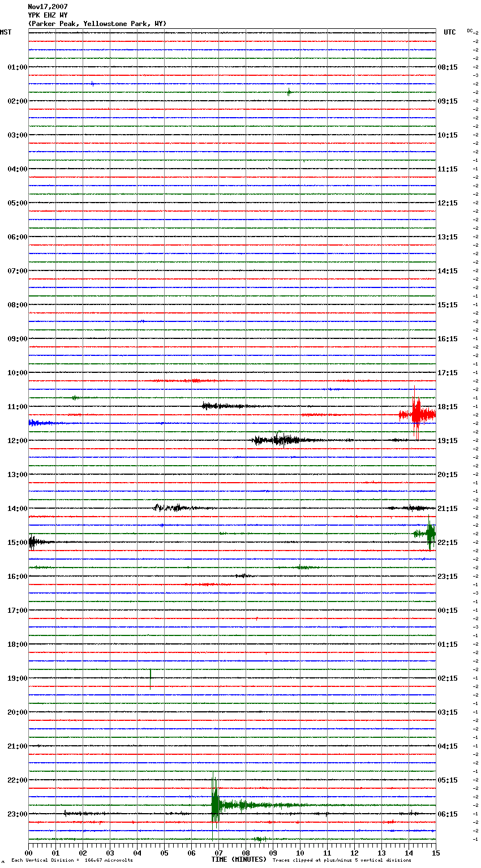Viewport: 481px width, 868px height.
Task: Click the DC column header
Action: [x=470, y=31]
